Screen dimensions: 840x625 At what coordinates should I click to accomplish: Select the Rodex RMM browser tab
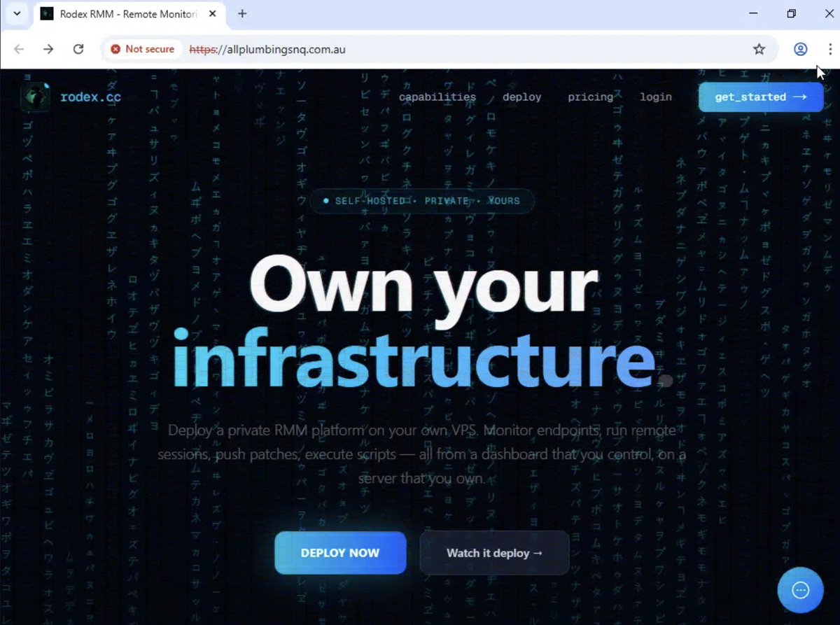[129, 13]
